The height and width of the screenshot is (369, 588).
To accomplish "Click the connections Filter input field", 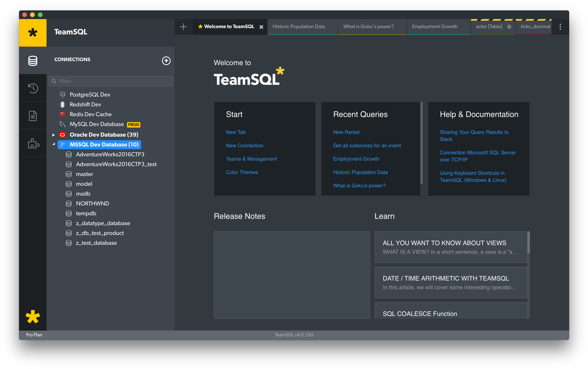I will pyautogui.click(x=111, y=81).
